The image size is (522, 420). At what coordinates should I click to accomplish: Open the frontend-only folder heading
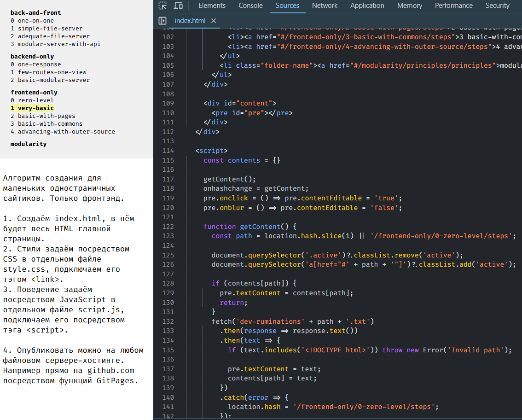(34, 92)
